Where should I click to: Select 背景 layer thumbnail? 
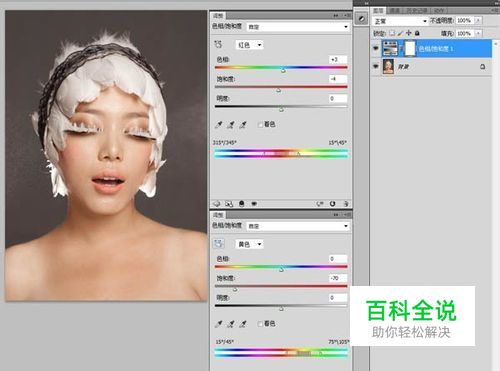point(388,66)
